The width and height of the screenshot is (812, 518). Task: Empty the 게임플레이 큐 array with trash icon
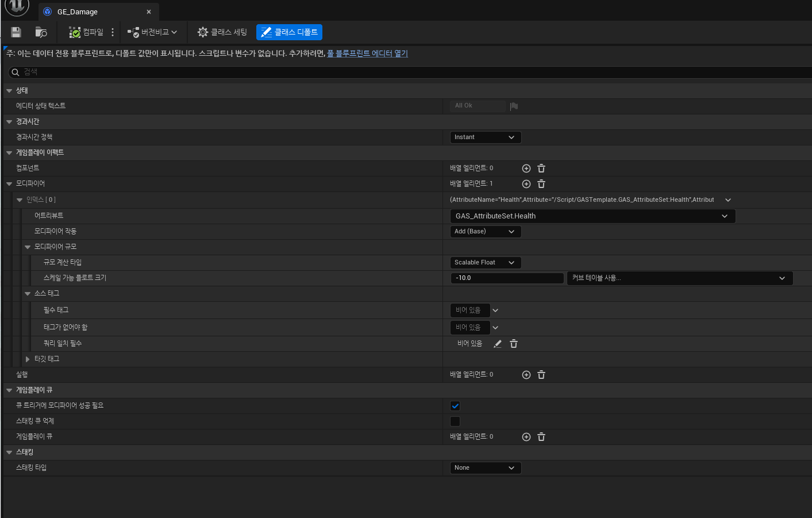541,437
